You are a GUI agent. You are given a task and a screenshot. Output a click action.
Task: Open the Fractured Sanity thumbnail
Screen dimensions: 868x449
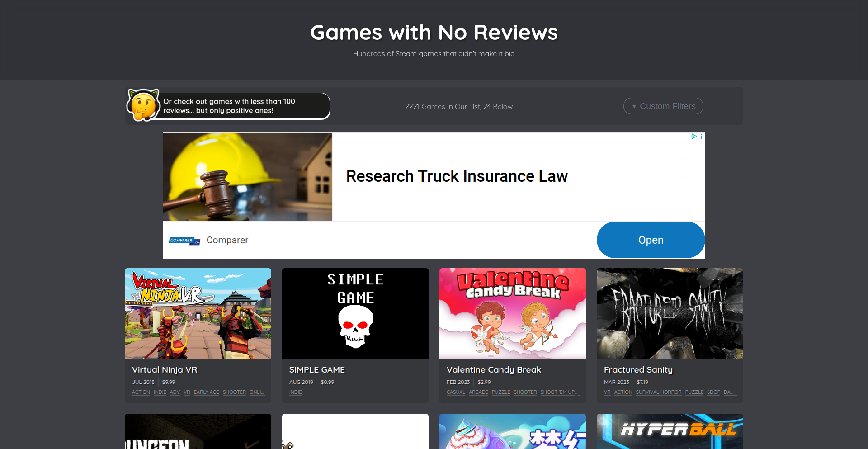tap(670, 313)
